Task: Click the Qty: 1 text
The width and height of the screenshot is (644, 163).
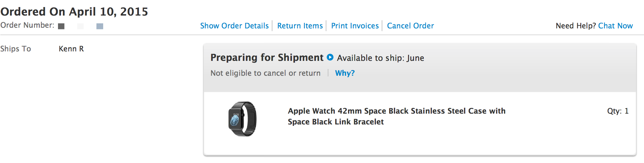Action: point(618,111)
